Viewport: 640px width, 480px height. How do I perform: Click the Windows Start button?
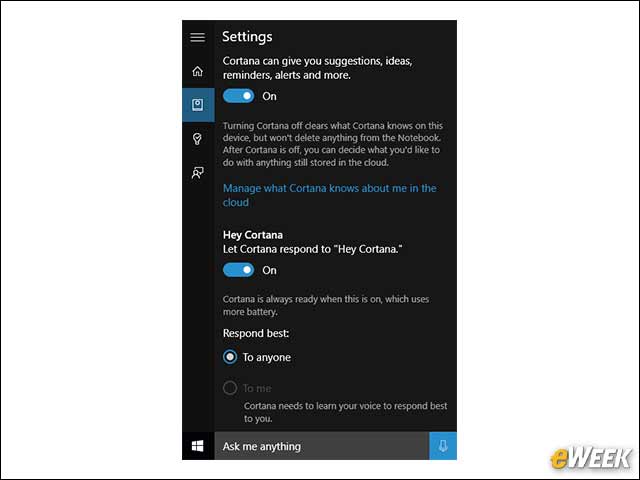click(x=198, y=446)
